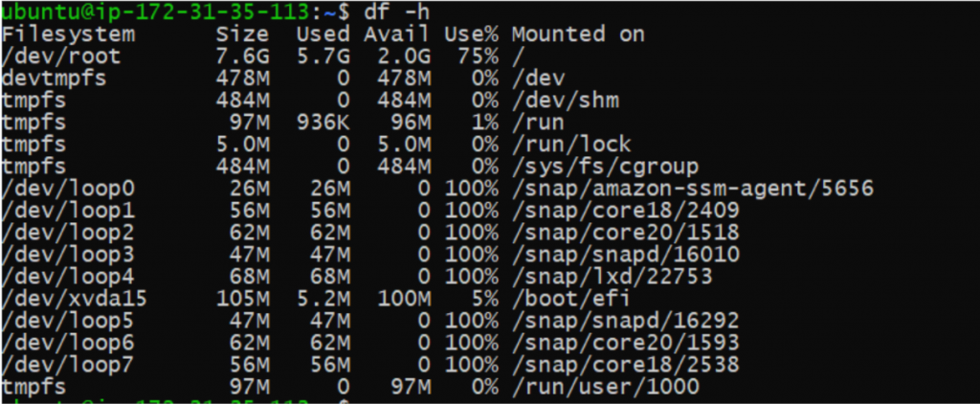Select the /dev/loop2 filesystem name
This screenshot has width=980, height=404.
[x=68, y=233]
